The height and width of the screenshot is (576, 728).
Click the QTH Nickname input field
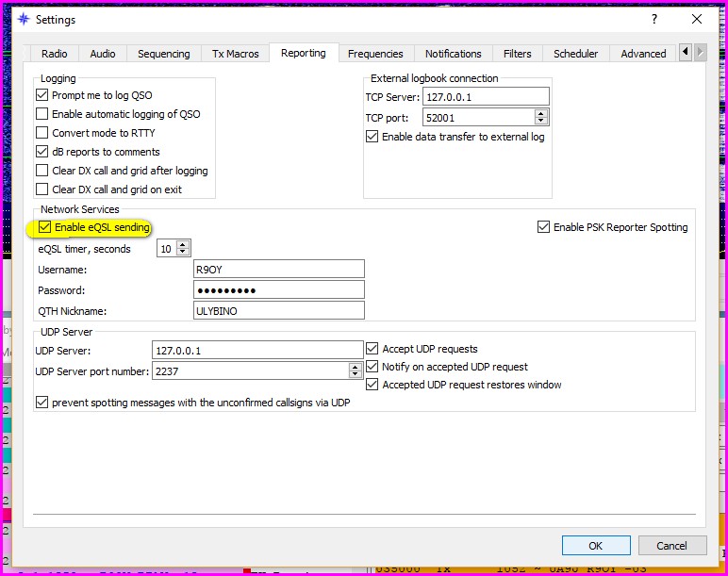point(278,311)
